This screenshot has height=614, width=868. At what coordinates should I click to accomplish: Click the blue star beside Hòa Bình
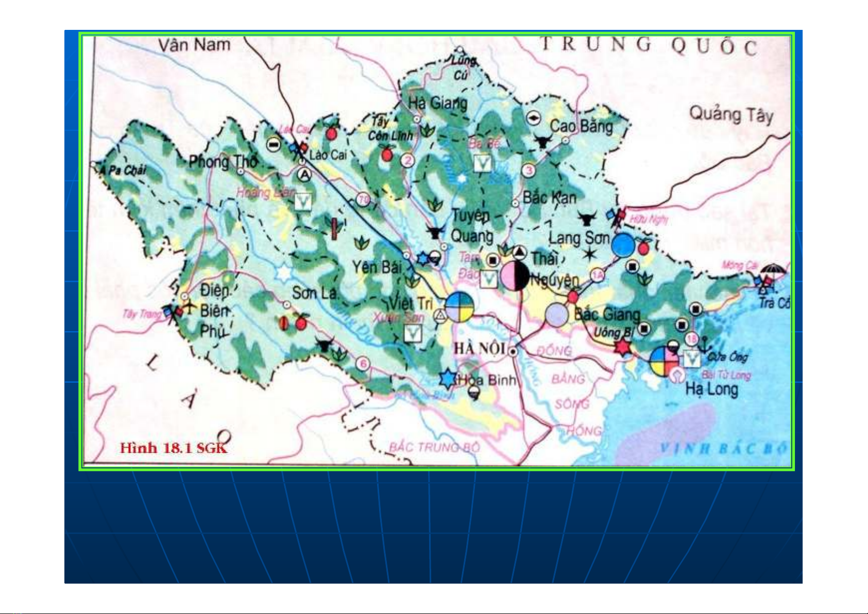click(x=448, y=379)
